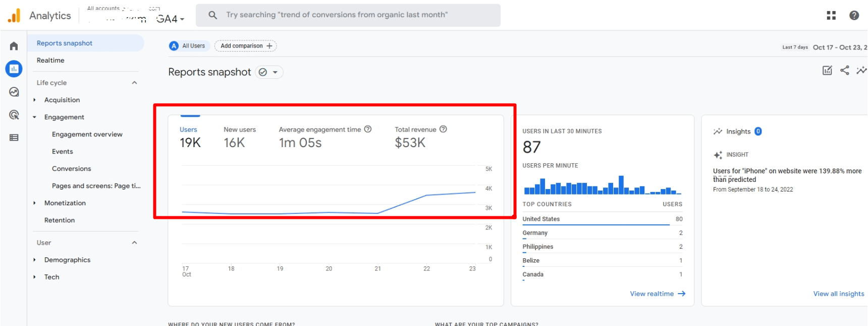Image resolution: width=868 pixels, height=326 pixels.
Task: Open the GA4 property selector dropdown
Action: pos(170,19)
